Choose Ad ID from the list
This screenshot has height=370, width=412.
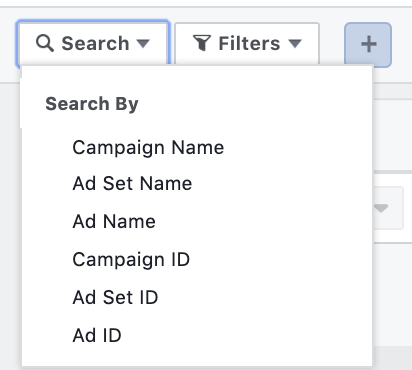pyautogui.click(x=97, y=335)
